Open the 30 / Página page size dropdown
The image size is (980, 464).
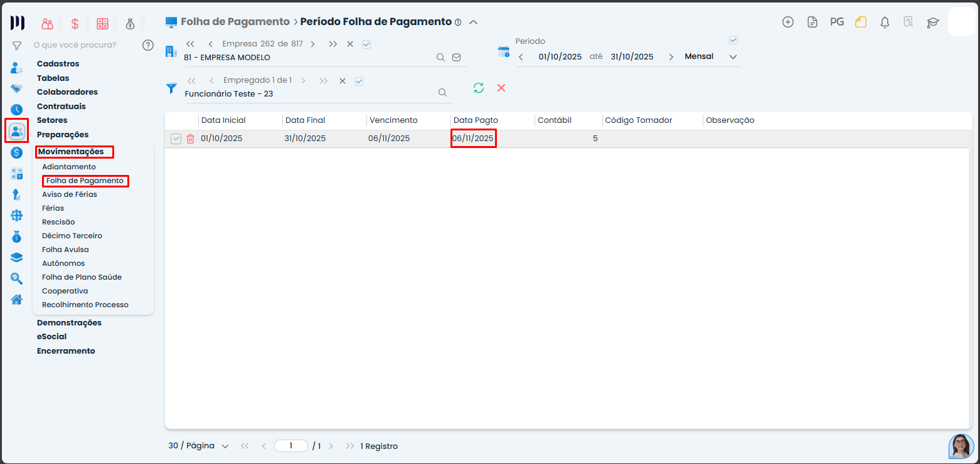click(x=198, y=446)
